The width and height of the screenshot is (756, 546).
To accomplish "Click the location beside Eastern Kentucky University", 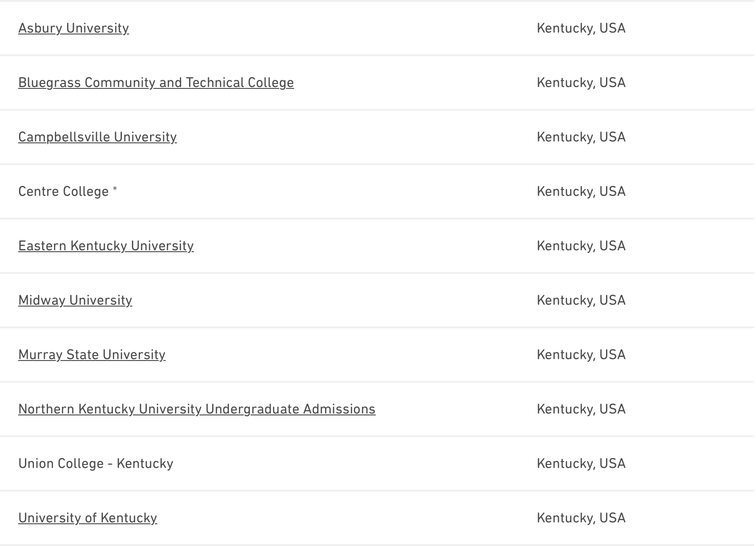I will 581,246.
